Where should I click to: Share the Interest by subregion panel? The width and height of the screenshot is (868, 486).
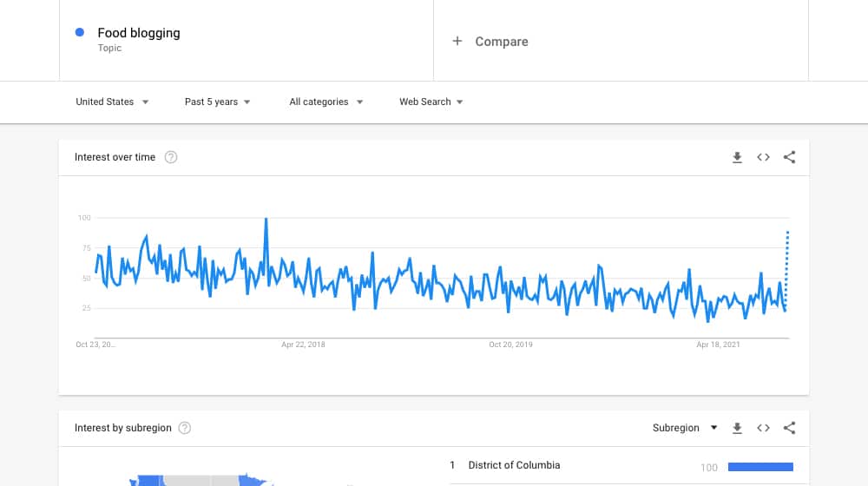pos(789,428)
